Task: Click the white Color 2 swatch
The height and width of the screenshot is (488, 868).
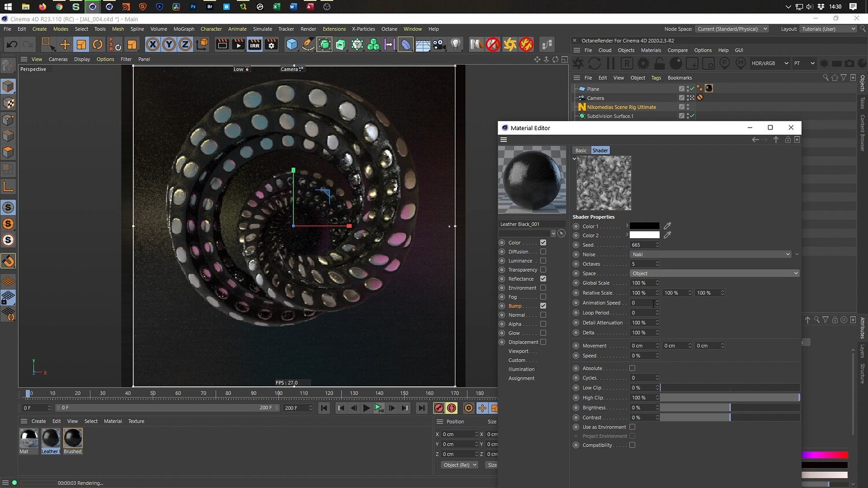Action: 644,235
